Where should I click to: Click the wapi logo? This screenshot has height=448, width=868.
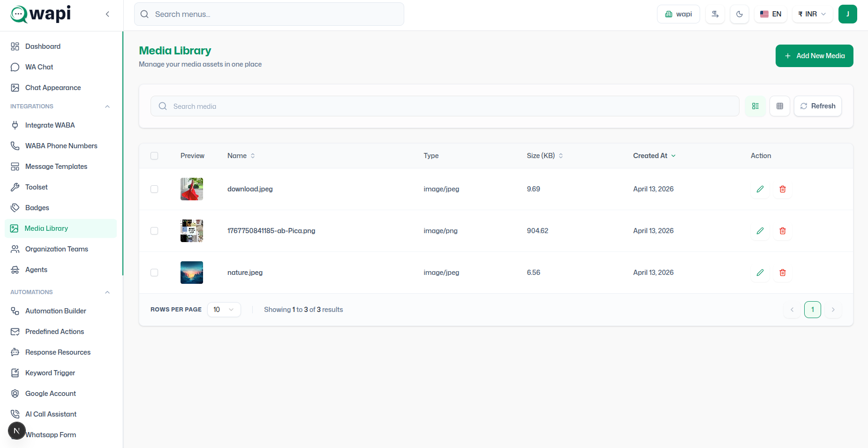click(41, 14)
